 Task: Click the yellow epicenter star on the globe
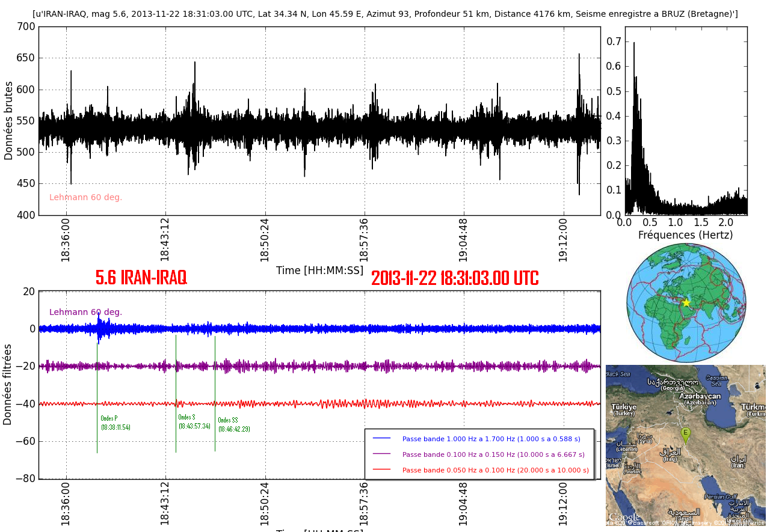coord(686,302)
